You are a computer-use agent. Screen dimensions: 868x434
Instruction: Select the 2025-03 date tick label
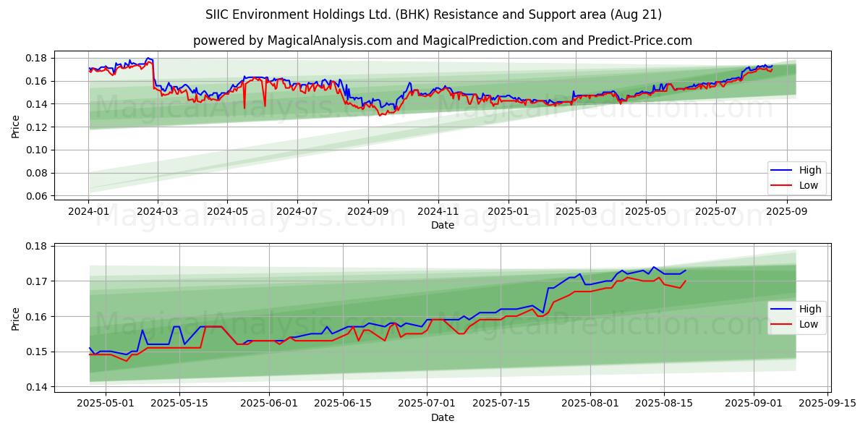576,212
